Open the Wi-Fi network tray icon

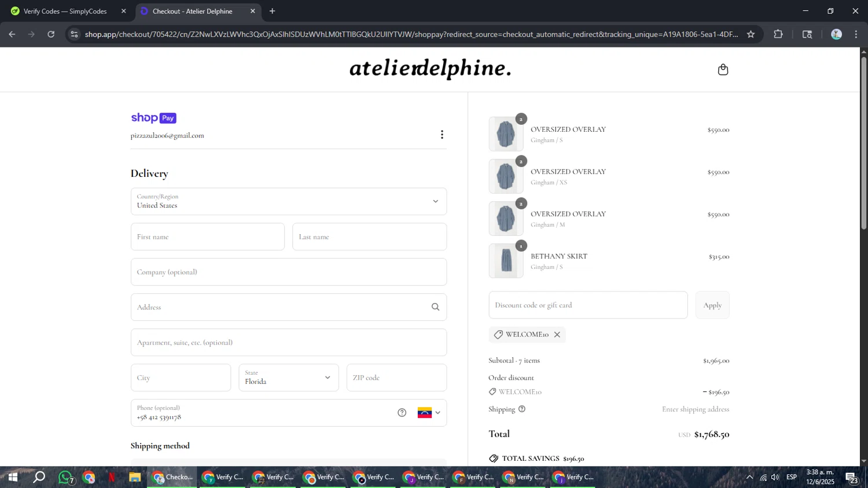[763, 477]
